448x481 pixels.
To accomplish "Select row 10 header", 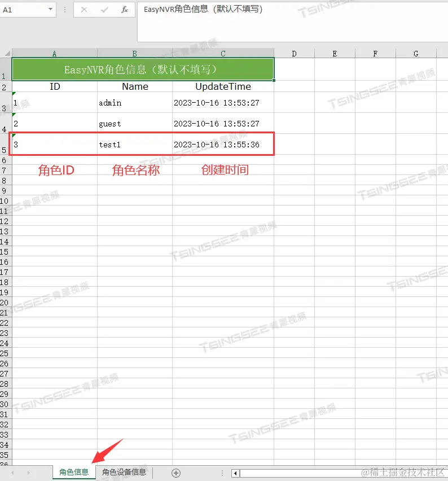I will tap(6, 200).
